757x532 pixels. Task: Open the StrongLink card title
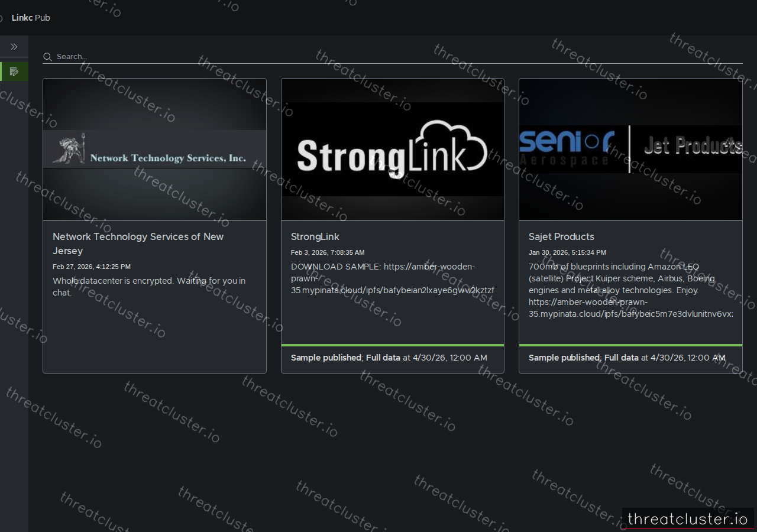[x=315, y=236]
